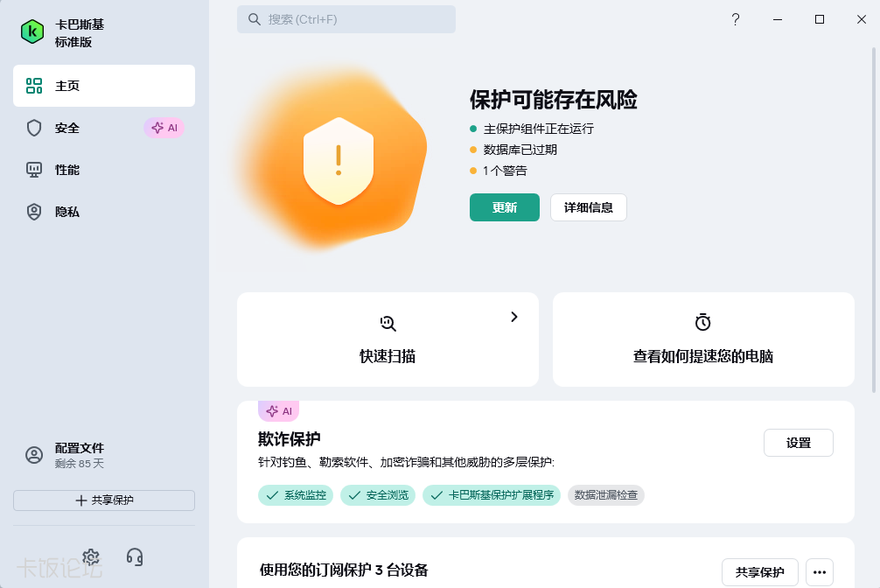Image resolution: width=880 pixels, height=588 pixels.
Task: Click the 设置 button for 欺诈保护
Action: click(x=798, y=443)
